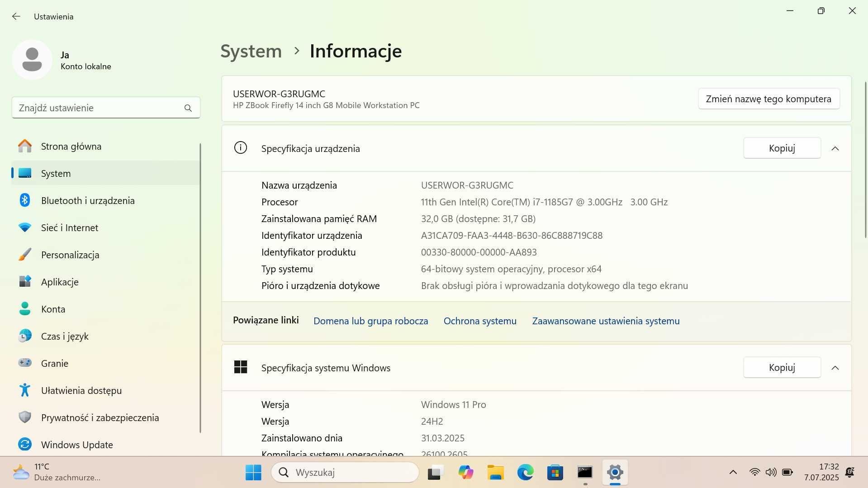The image size is (868, 488).
Task: Click the Prywatność i zabezpieczenia shield icon
Action: click(25, 417)
